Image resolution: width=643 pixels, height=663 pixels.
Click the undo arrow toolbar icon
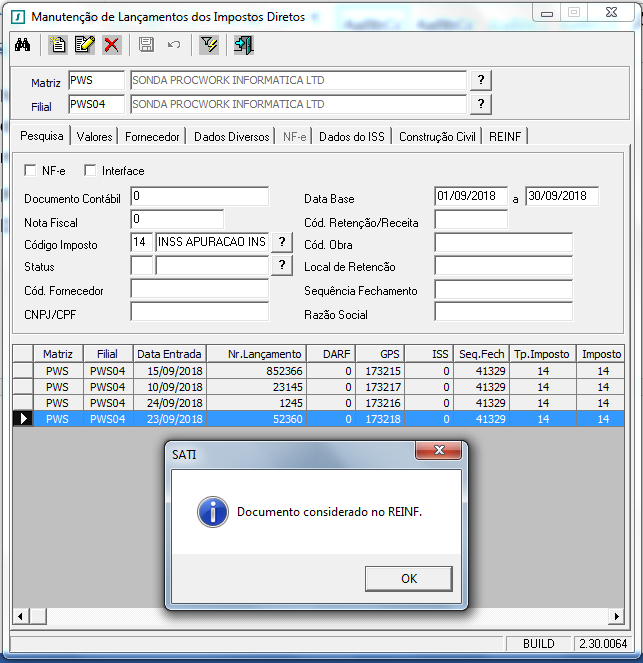click(174, 45)
